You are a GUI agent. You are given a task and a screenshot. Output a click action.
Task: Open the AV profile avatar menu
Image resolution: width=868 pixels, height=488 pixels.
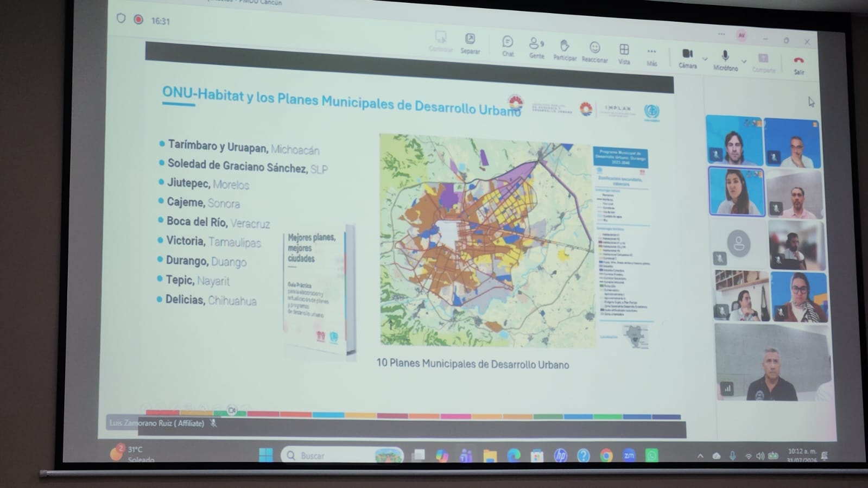click(742, 35)
